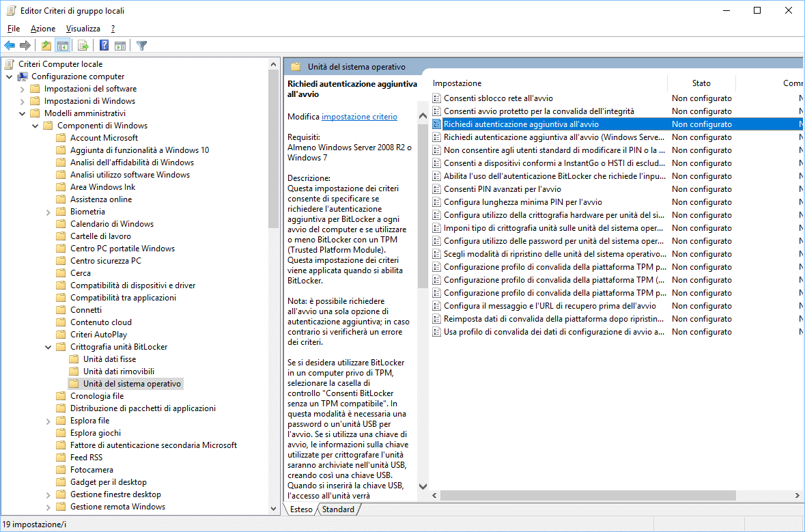Screen dimensions: 805x532
Task: Switch to the Esteso tab
Action: coord(301,509)
